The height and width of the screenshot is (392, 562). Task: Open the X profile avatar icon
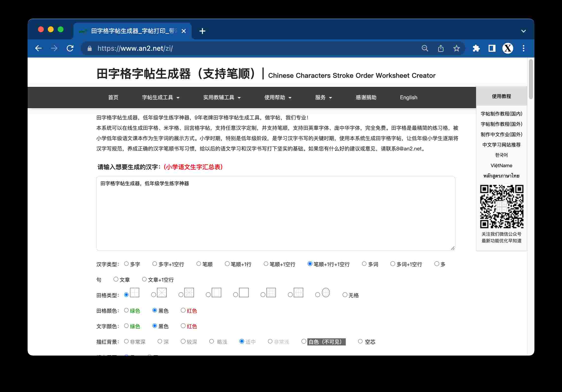coord(508,48)
